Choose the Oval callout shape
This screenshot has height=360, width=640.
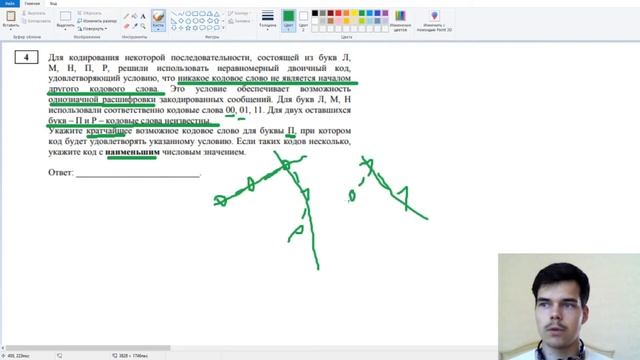[x=209, y=28]
